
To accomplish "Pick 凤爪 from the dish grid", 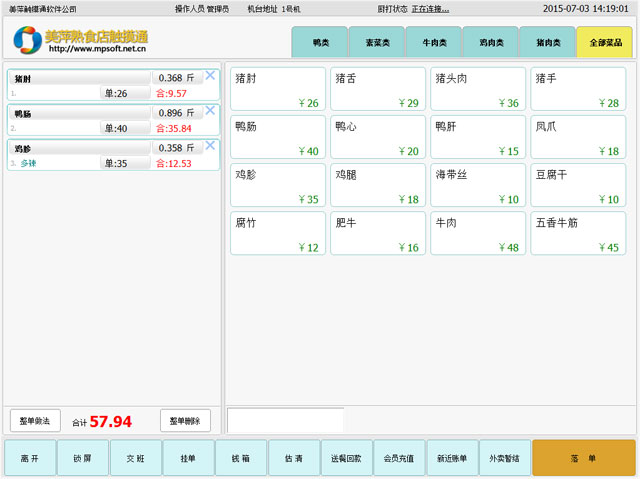I will click(x=577, y=138).
